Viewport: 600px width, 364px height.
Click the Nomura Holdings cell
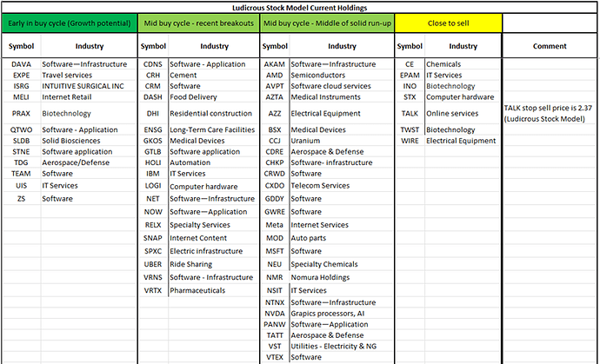320,278
